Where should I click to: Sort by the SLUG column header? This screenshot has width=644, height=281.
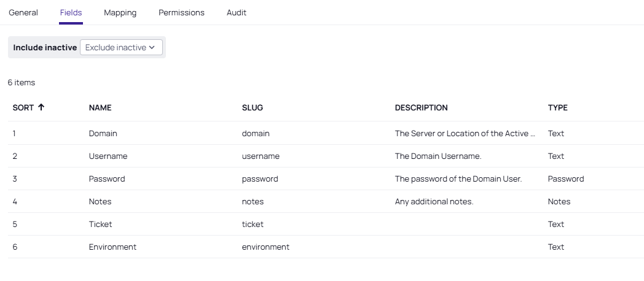pos(253,107)
